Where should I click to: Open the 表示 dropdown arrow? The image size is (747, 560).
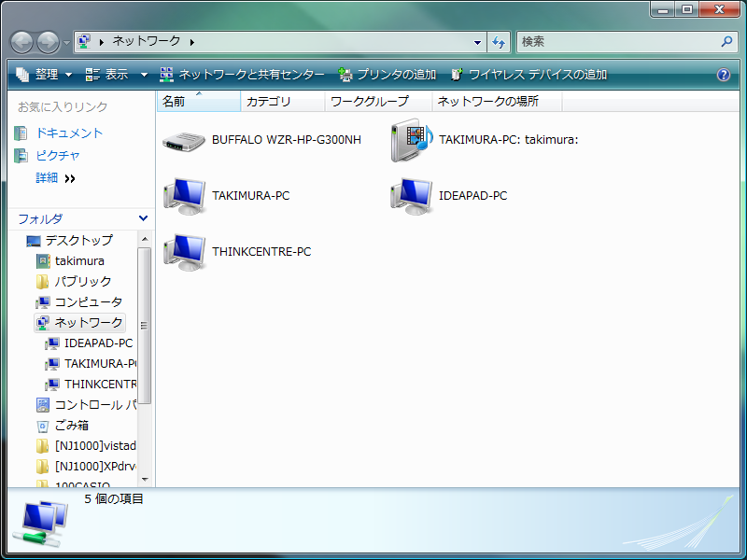(x=144, y=75)
